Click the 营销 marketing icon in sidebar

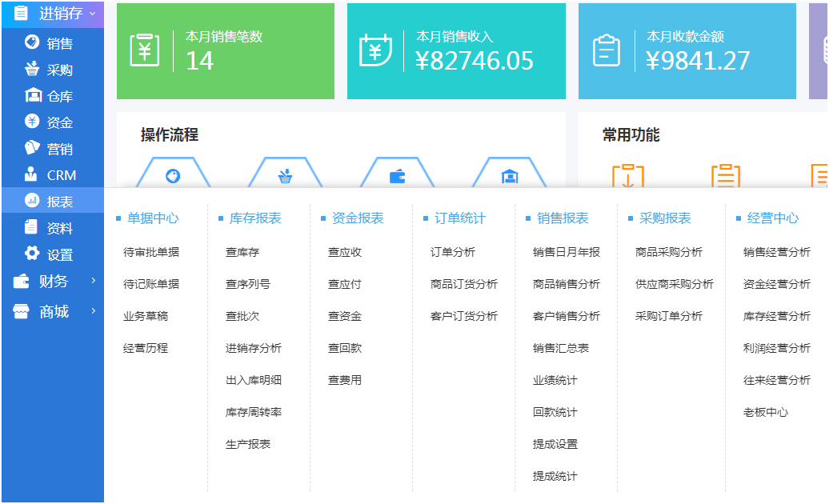point(32,148)
